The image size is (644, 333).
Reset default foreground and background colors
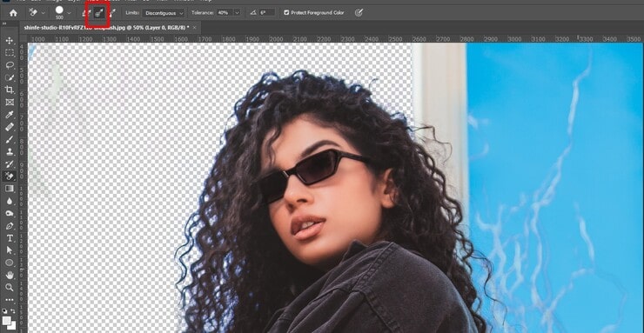pyautogui.click(x=5, y=311)
